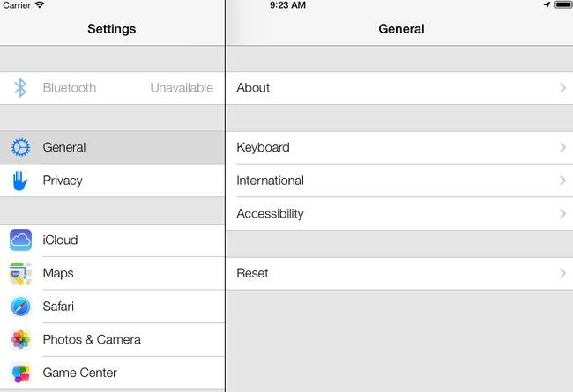Screen dimensions: 573x392
Task: Click the Wi-Fi status icon
Action: (x=40, y=4)
